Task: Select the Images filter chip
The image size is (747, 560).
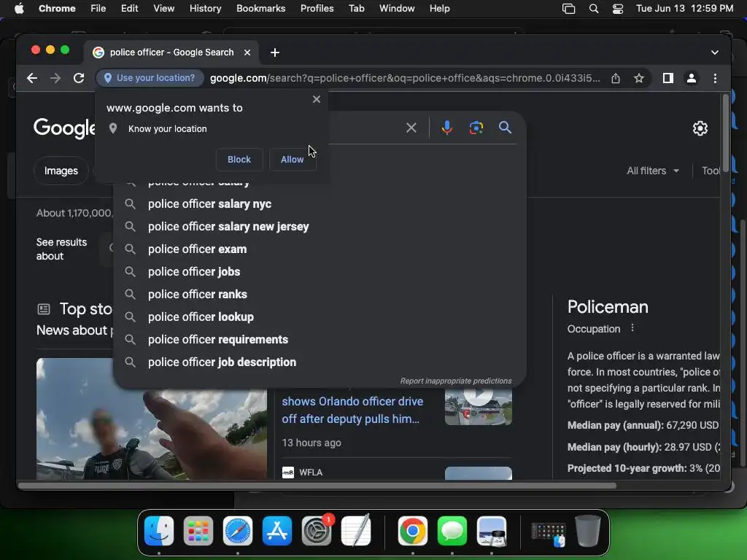Action: [x=61, y=171]
